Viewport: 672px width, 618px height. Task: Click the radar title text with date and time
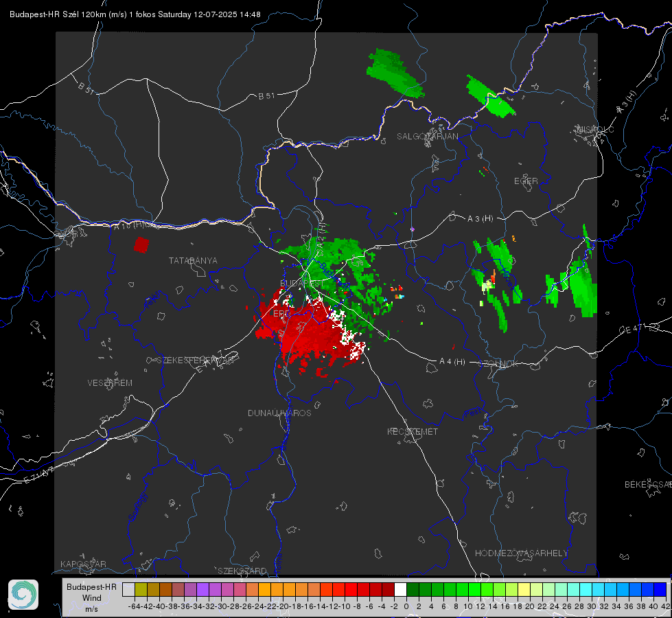click(x=135, y=14)
